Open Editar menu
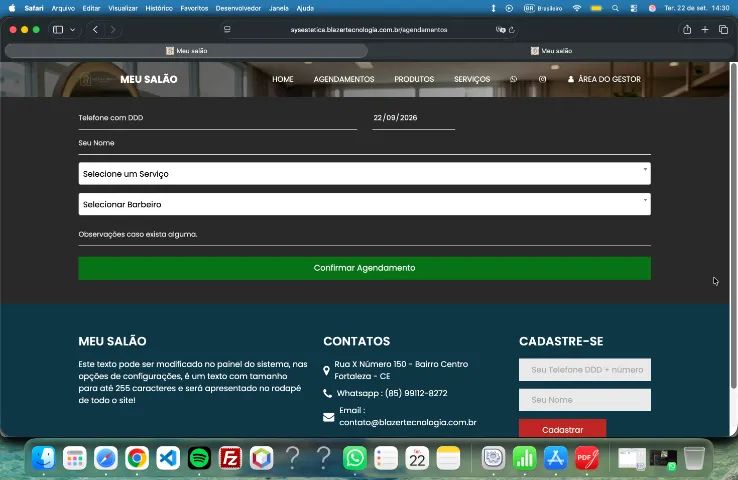The width and height of the screenshot is (738, 480). pyautogui.click(x=91, y=8)
